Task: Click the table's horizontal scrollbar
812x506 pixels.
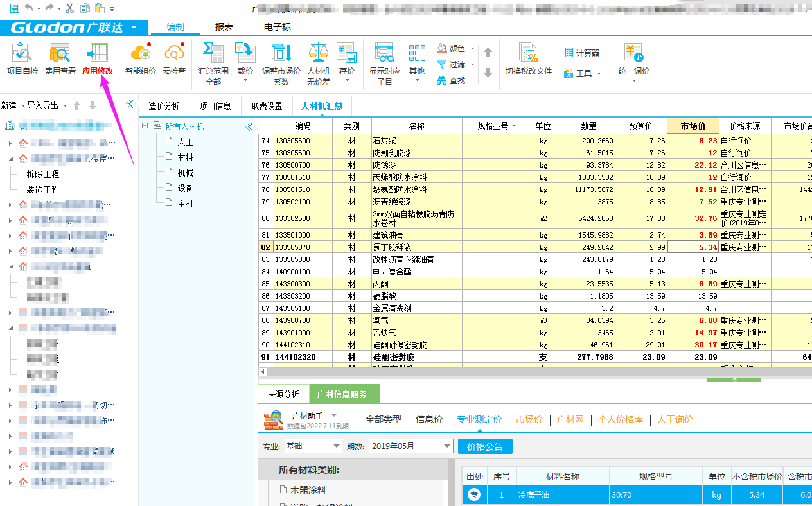Action: (x=539, y=372)
